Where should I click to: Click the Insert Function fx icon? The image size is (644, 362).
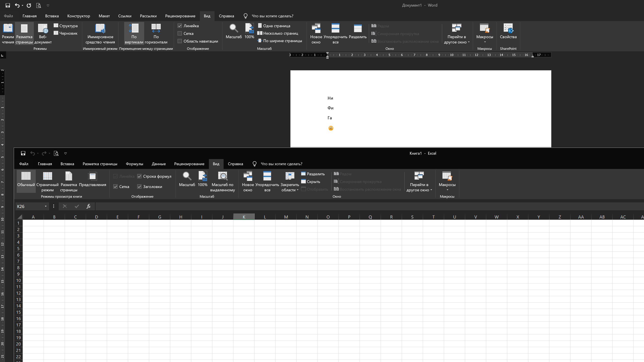coord(88,206)
